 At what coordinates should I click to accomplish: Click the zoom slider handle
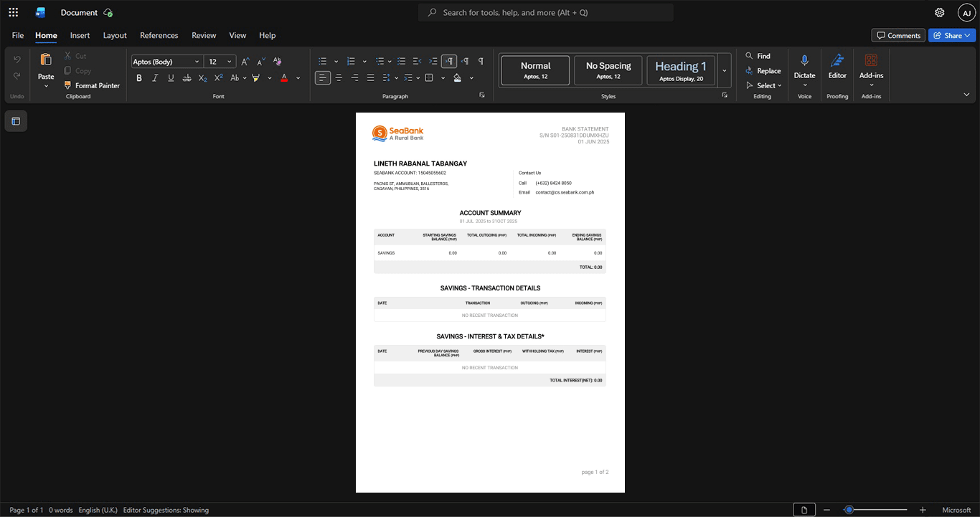[849, 510]
